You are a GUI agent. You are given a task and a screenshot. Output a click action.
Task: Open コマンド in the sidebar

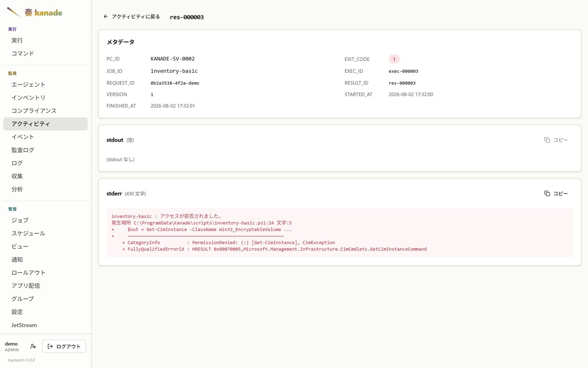(x=45, y=54)
